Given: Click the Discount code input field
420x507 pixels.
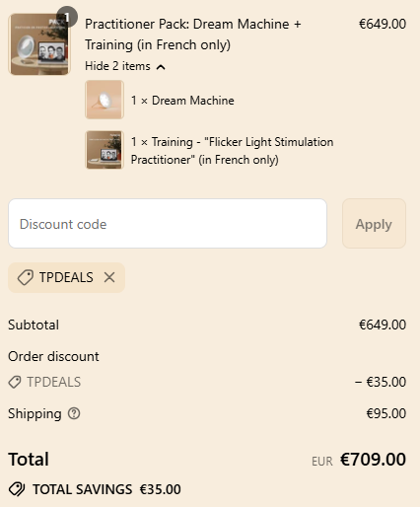Looking at the screenshot, I should pos(168,224).
